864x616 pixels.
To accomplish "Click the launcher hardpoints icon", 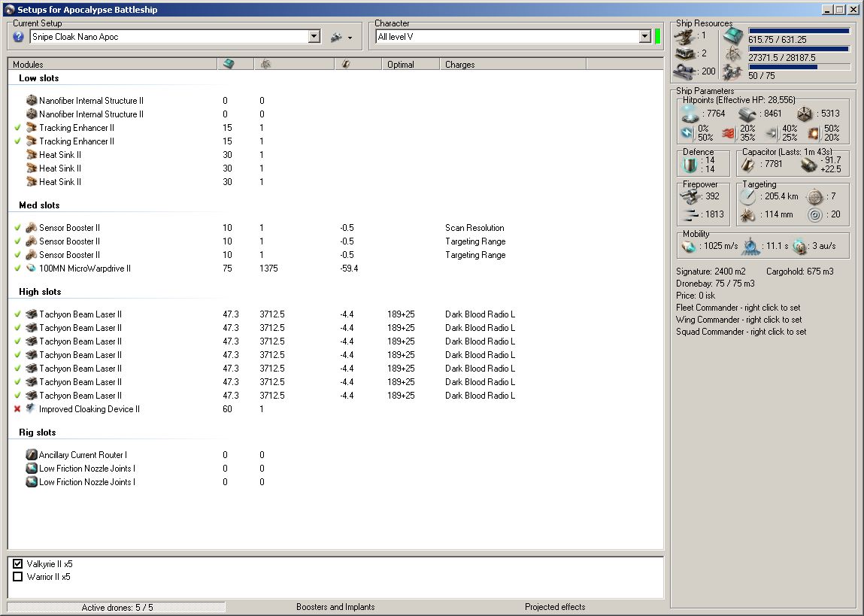I will coord(684,53).
